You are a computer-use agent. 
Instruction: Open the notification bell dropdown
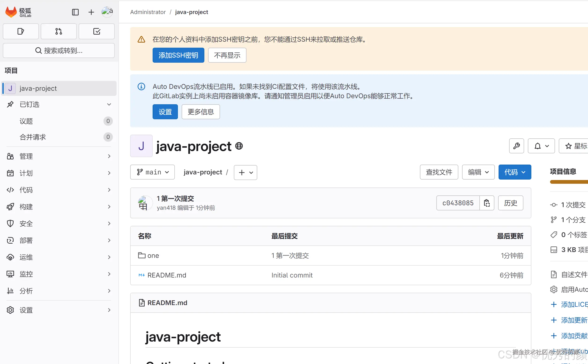coord(541,146)
